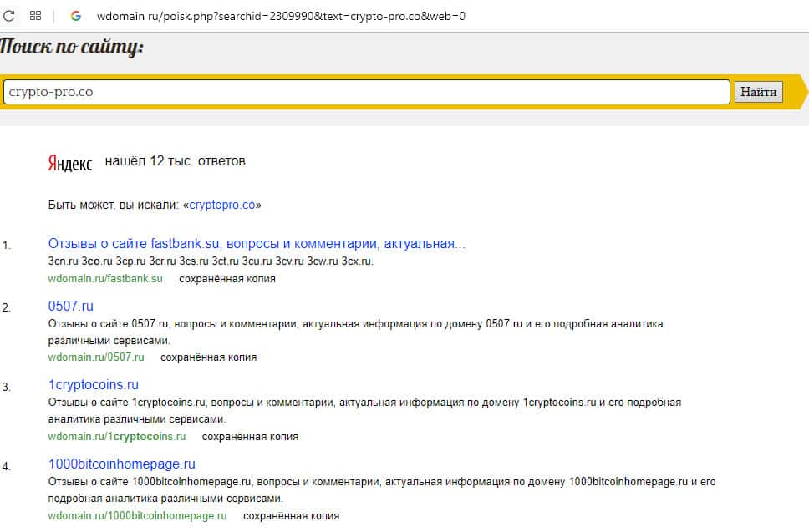Open сохранённая копия for the 1000bitcoinhomepage.ru result

pos(292,516)
